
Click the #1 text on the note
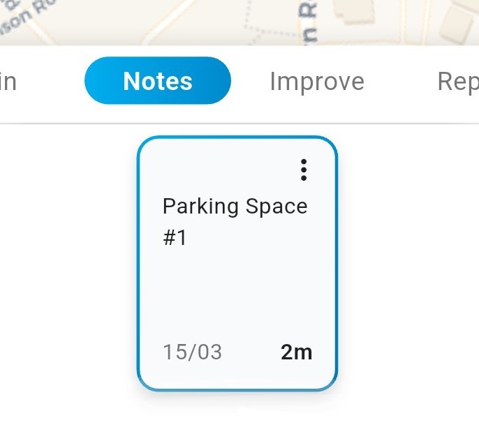(x=175, y=238)
